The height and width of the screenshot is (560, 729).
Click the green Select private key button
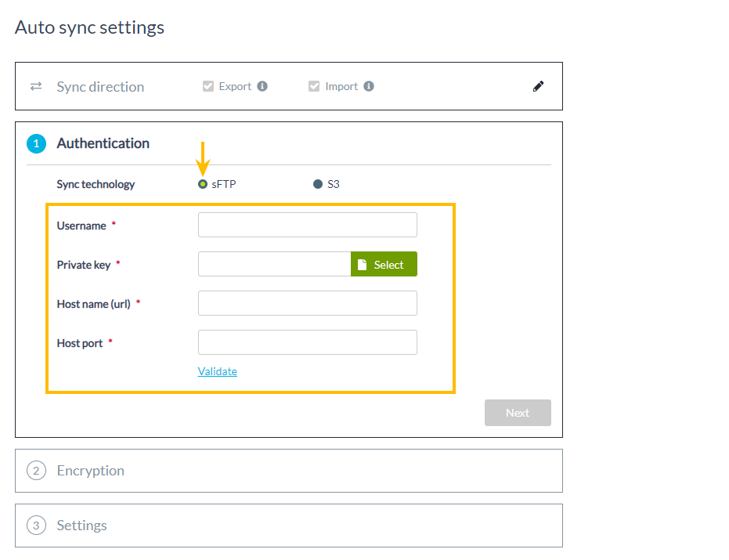point(384,264)
